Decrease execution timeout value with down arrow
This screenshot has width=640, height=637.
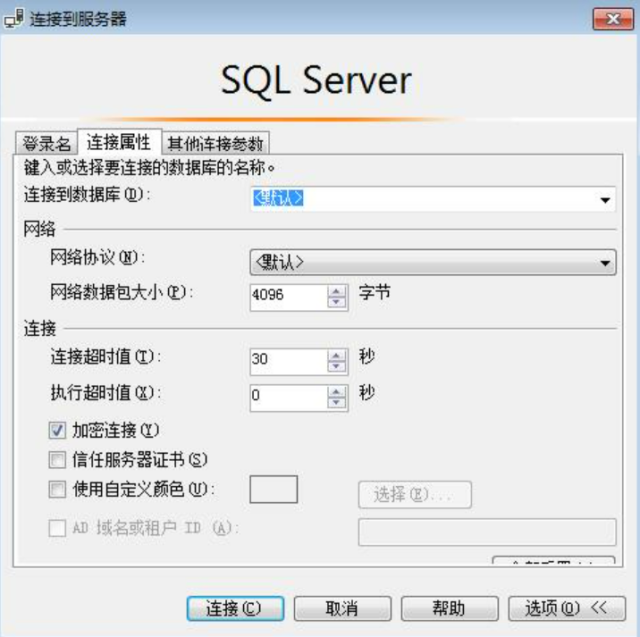coord(337,402)
